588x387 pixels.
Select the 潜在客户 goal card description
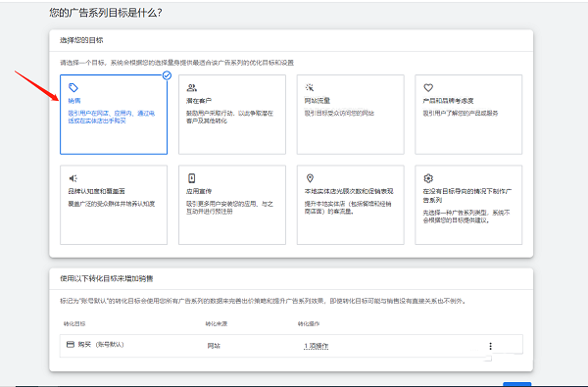coord(229,117)
